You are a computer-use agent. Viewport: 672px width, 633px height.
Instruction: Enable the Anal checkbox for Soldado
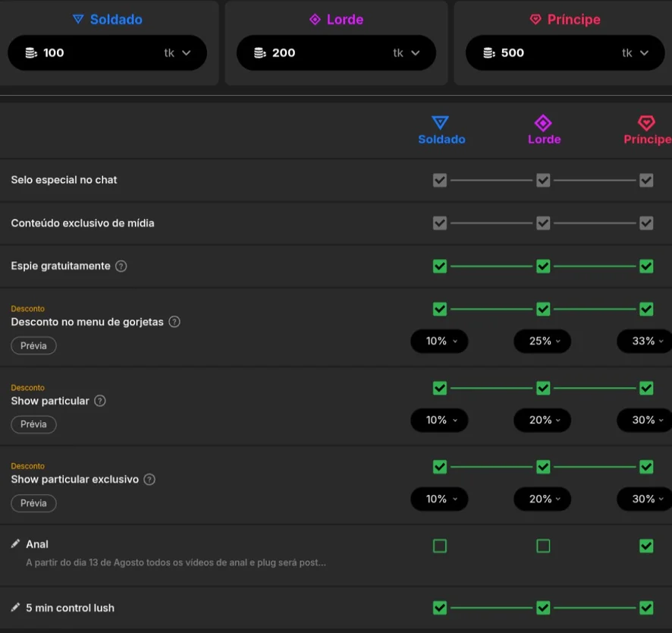click(x=440, y=546)
